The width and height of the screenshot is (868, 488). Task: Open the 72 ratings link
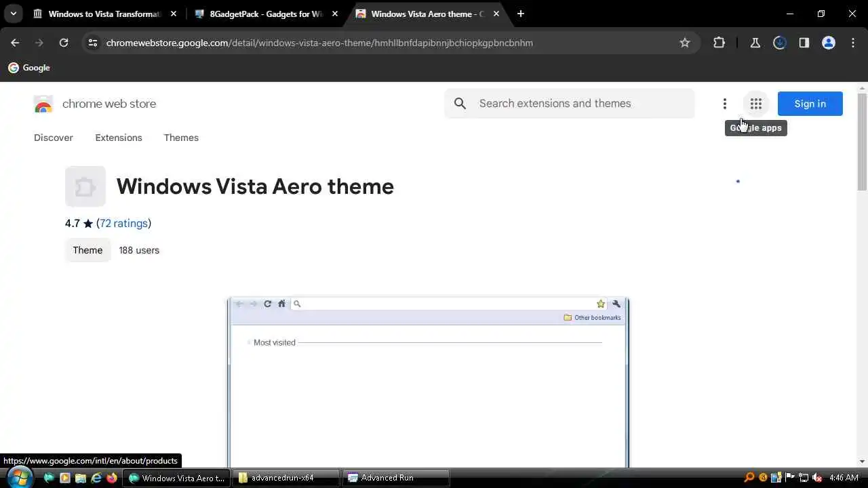point(123,223)
